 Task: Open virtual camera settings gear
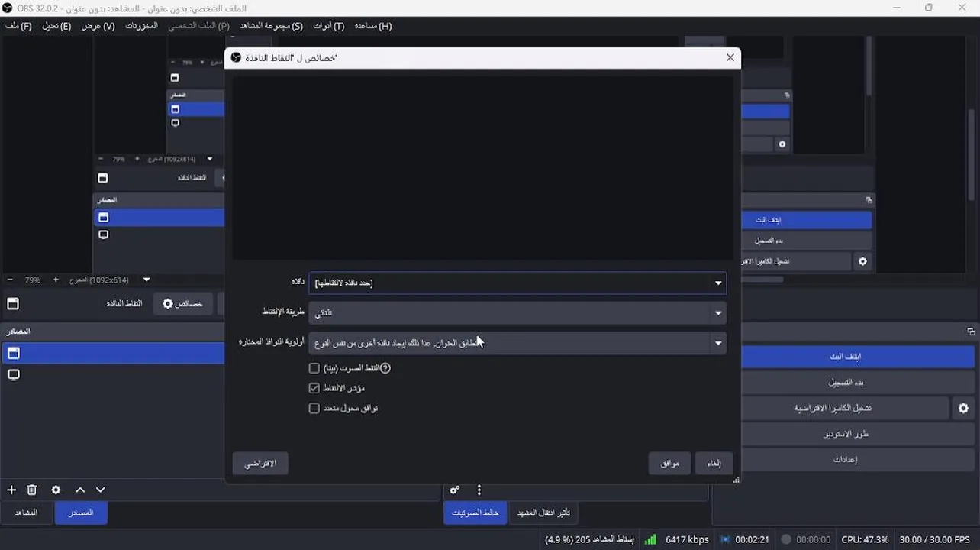[x=963, y=409]
